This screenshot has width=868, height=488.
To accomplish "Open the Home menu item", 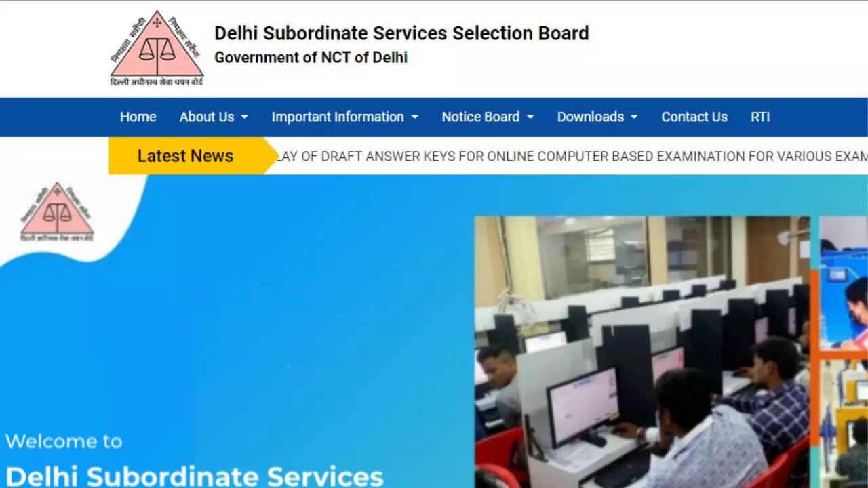I will [x=138, y=117].
